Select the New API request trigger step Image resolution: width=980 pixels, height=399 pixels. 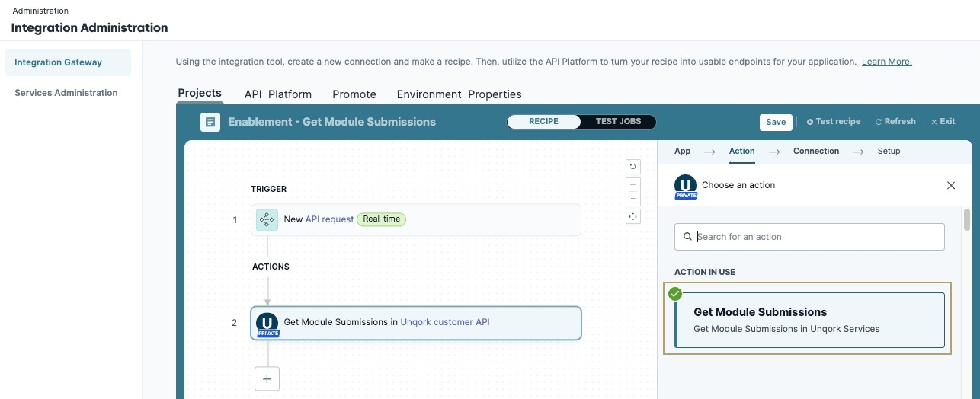coord(416,219)
